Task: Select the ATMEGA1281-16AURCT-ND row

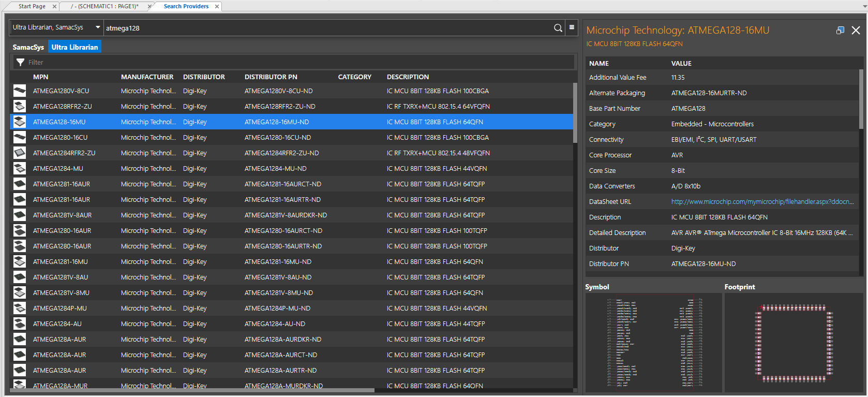Action: [x=292, y=184]
